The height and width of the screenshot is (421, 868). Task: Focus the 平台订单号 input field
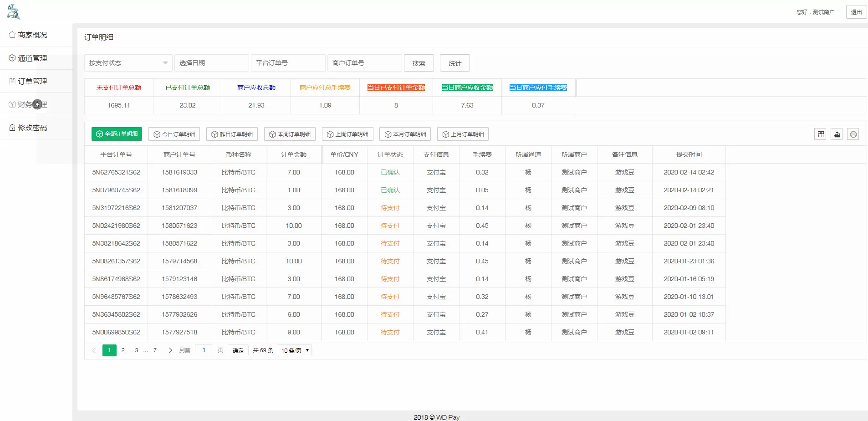[288, 63]
